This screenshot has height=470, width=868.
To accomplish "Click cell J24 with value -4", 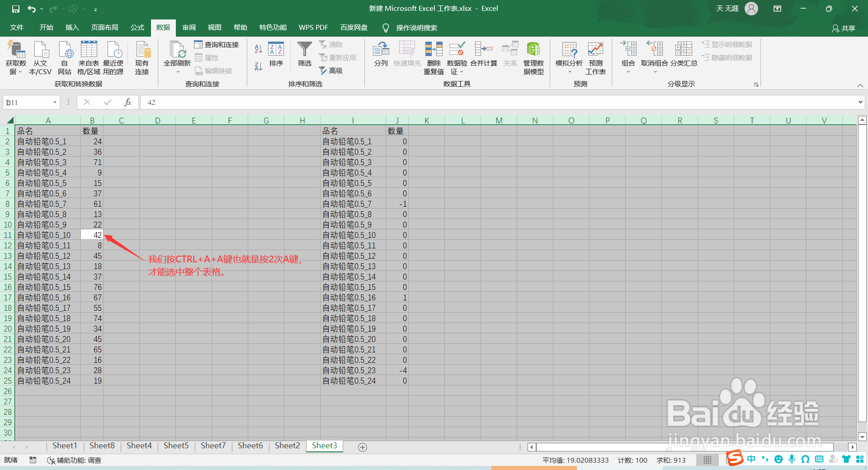I will [397, 370].
